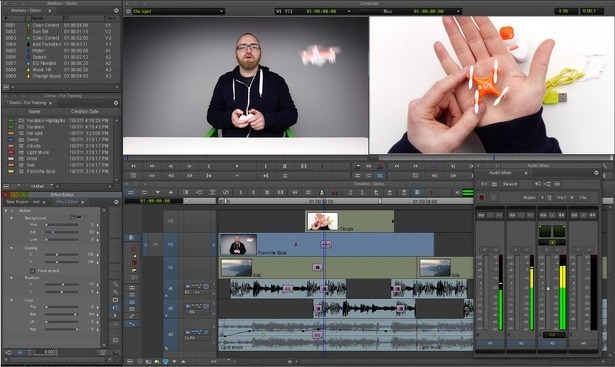Click Fast Forward under the left source monitor
This screenshot has width=615, height=367.
pyautogui.click(x=152, y=166)
